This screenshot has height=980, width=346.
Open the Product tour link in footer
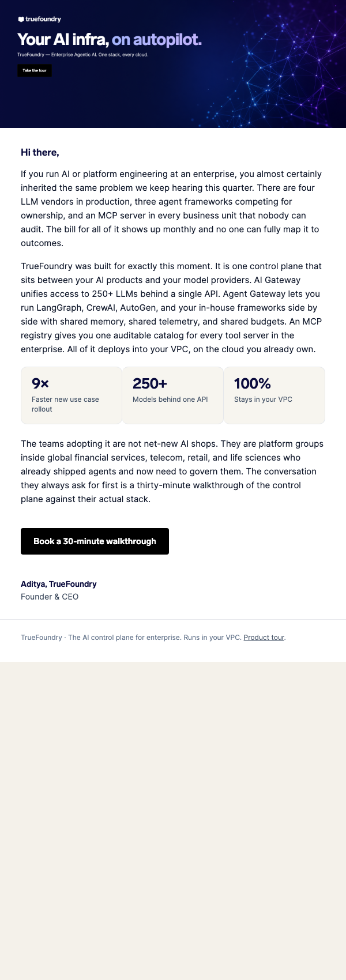tap(264, 638)
